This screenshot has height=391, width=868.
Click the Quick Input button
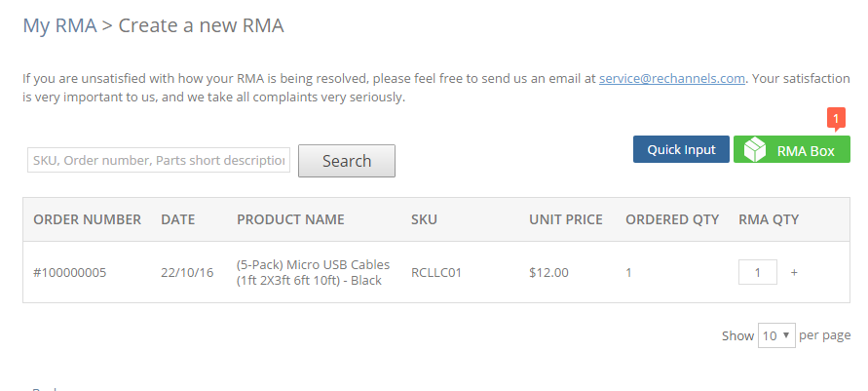pyautogui.click(x=681, y=149)
